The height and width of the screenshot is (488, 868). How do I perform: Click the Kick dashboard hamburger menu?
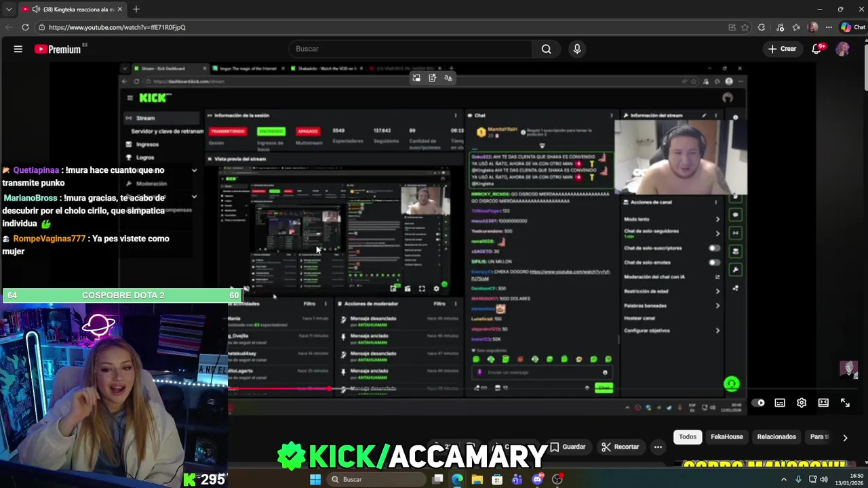coord(130,98)
